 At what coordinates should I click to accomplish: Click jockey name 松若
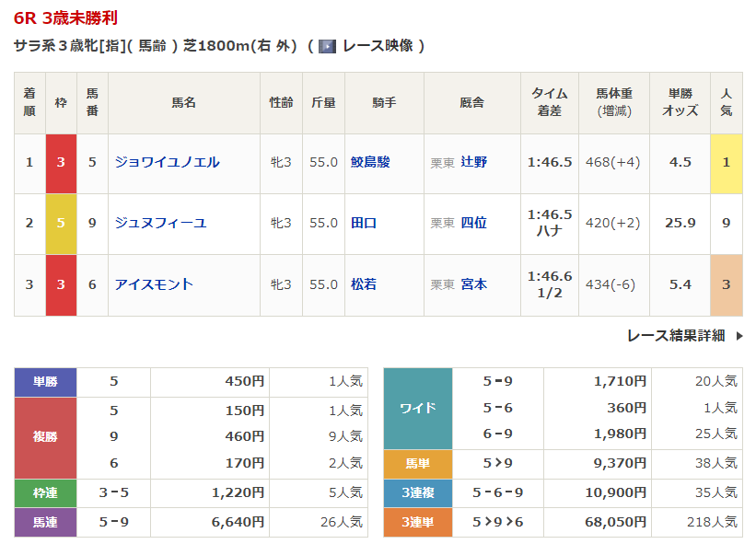364,284
